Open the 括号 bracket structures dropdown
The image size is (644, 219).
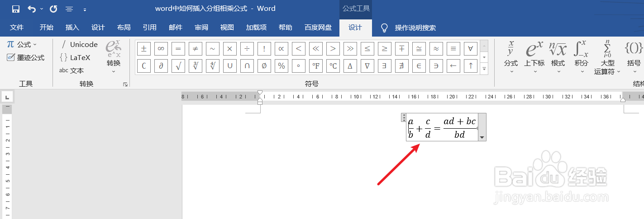[634, 57]
